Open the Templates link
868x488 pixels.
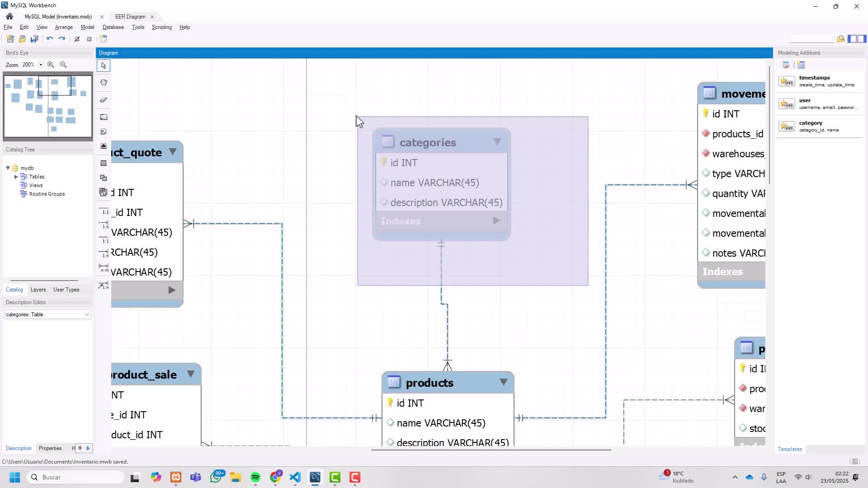pyautogui.click(x=790, y=449)
